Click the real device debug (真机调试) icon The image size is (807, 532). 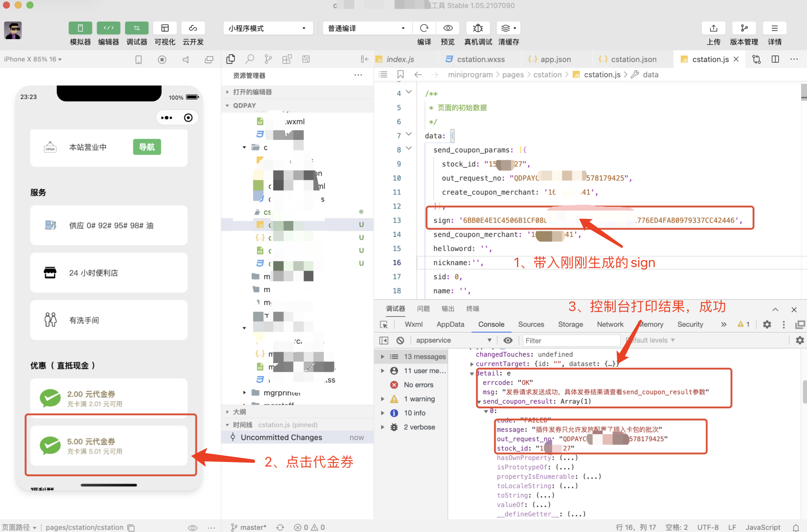click(478, 28)
